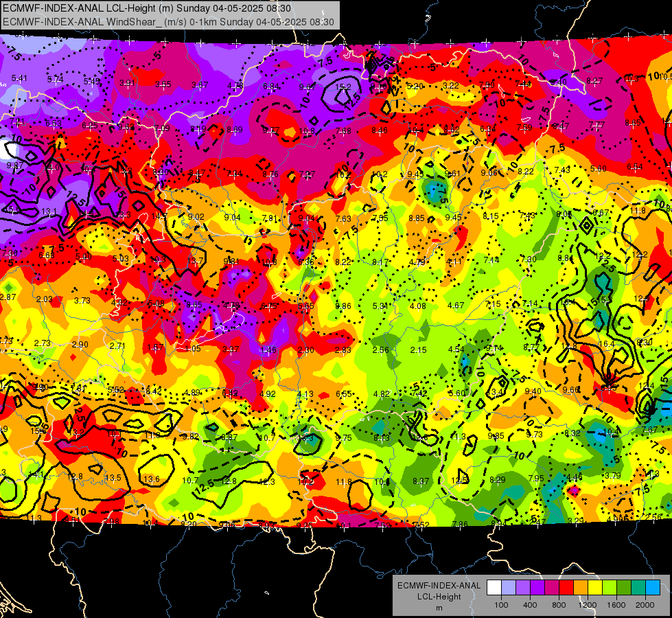This screenshot has height=618, width=672.
Task: Click the wind shear value 9.02
Action: tap(196, 216)
